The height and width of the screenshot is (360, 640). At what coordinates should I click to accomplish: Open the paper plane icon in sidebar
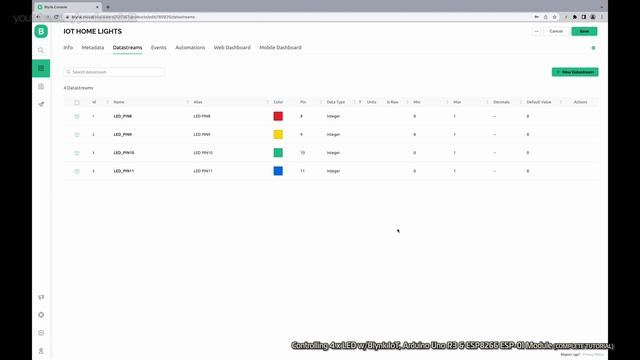41,104
